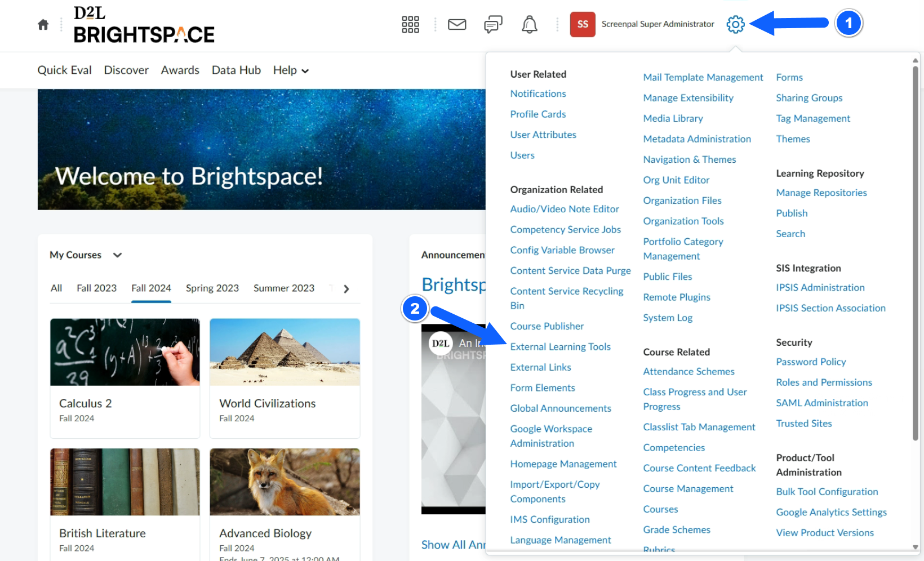Open Data Hub in the navbar
This screenshot has height=561, width=924.
pyautogui.click(x=236, y=70)
